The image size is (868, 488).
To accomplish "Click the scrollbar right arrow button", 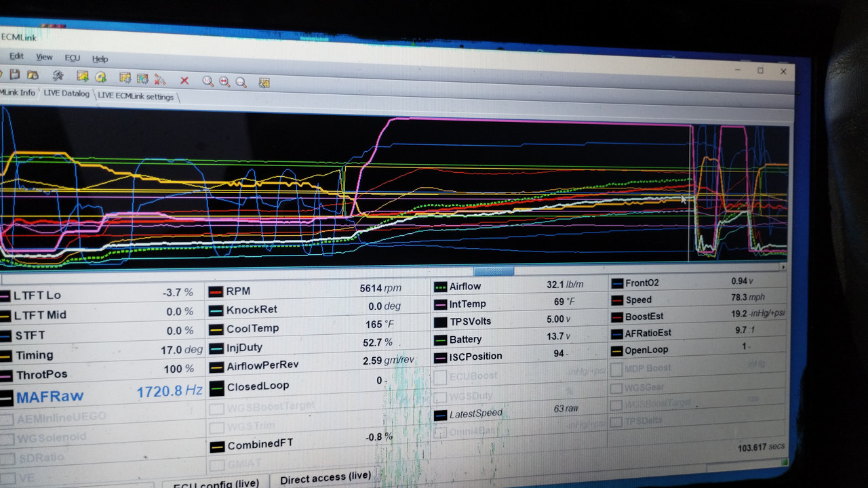I will coord(785,267).
